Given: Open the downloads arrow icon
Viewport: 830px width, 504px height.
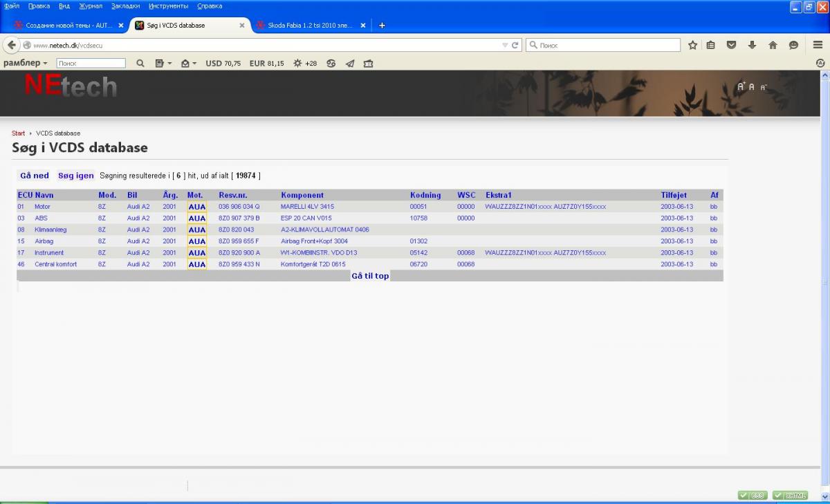Looking at the screenshot, I should 752,45.
